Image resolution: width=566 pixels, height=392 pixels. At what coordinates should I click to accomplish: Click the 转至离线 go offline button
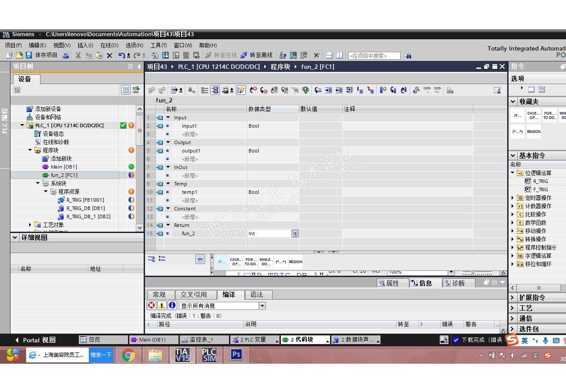coord(256,55)
